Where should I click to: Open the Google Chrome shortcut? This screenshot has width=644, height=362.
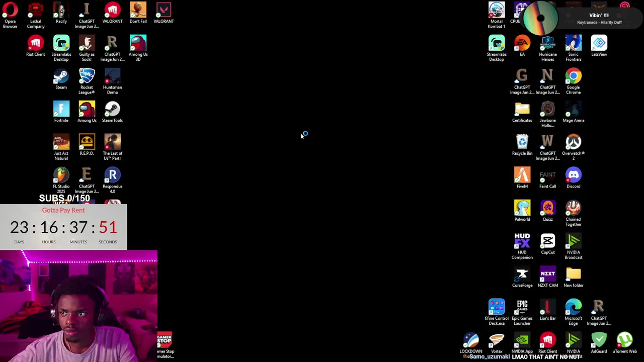[x=574, y=81]
